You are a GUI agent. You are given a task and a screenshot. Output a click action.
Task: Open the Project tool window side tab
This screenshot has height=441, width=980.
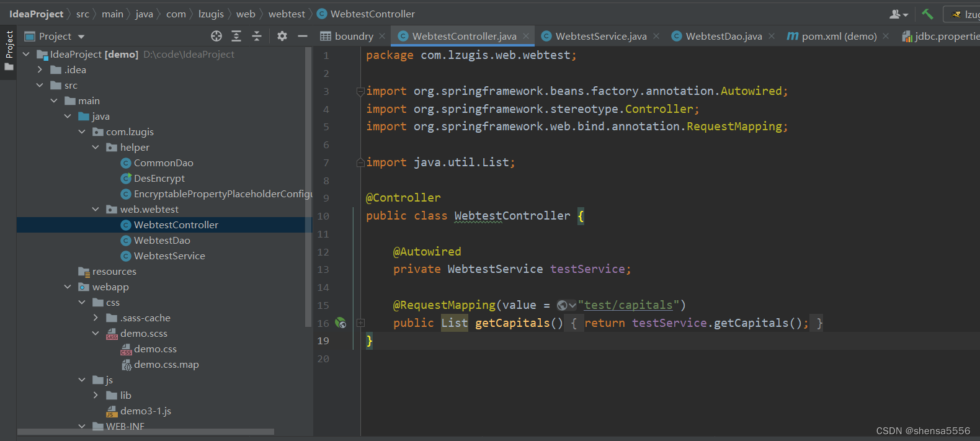(9, 50)
